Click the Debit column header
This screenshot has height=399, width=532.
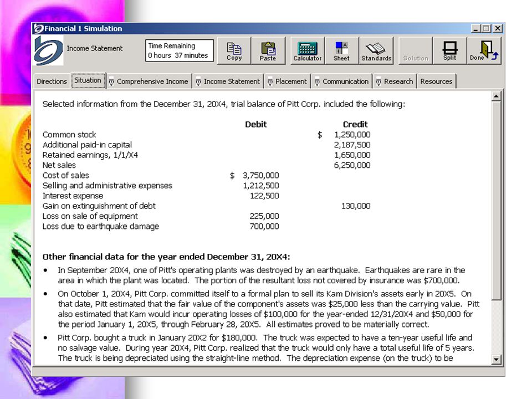click(256, 124)
